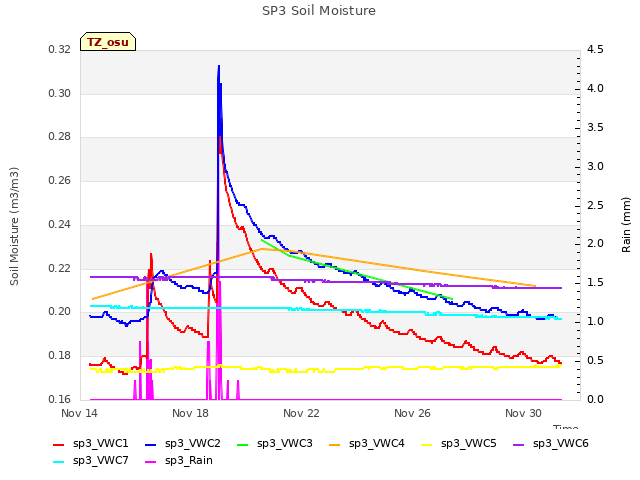Click the Nov 30 x-axis tick label
The height and width of the screenshot is (480, 640).
tap(523, 413)
